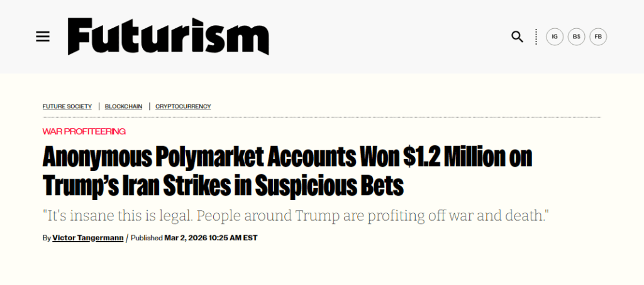Screen dimensions: 644x285
Task: Visit Futurism's Instagram via IG icon
Action: pos(555,36)
